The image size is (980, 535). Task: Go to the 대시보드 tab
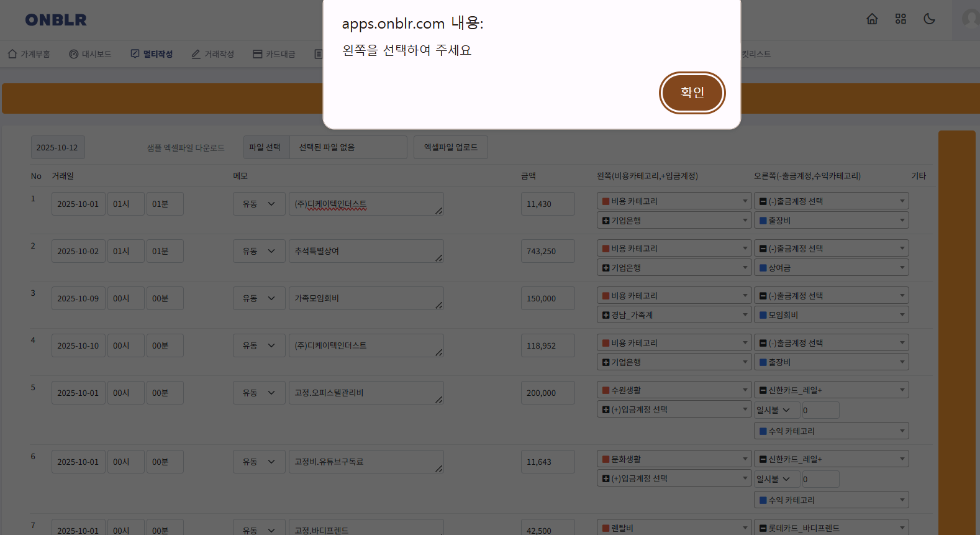[90, 54]
